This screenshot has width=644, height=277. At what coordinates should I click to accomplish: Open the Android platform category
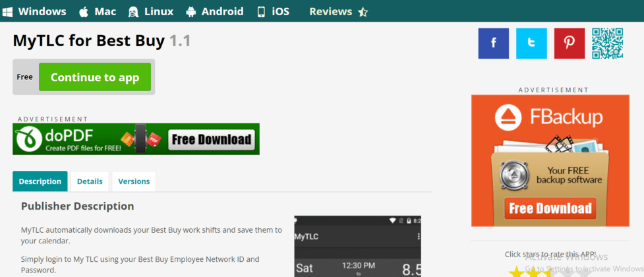pos(214,11)
